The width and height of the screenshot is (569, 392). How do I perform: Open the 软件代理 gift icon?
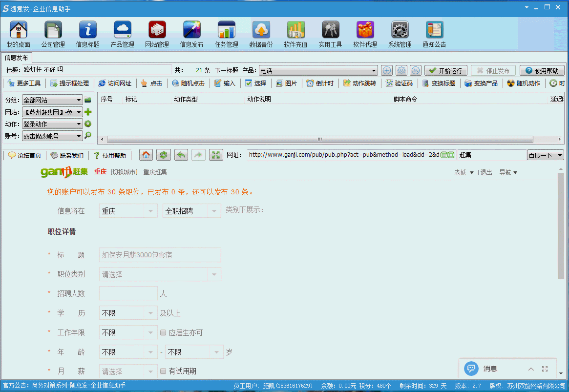tap(365, 34)
